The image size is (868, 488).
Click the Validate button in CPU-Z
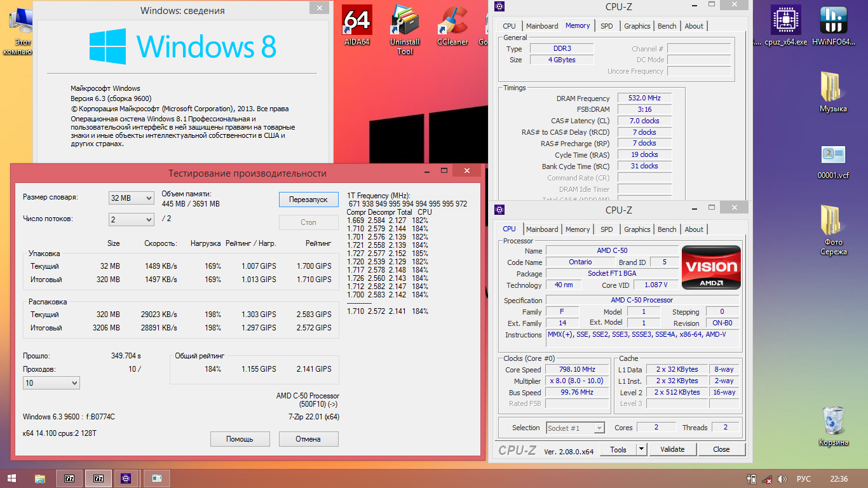coord(672,449)
